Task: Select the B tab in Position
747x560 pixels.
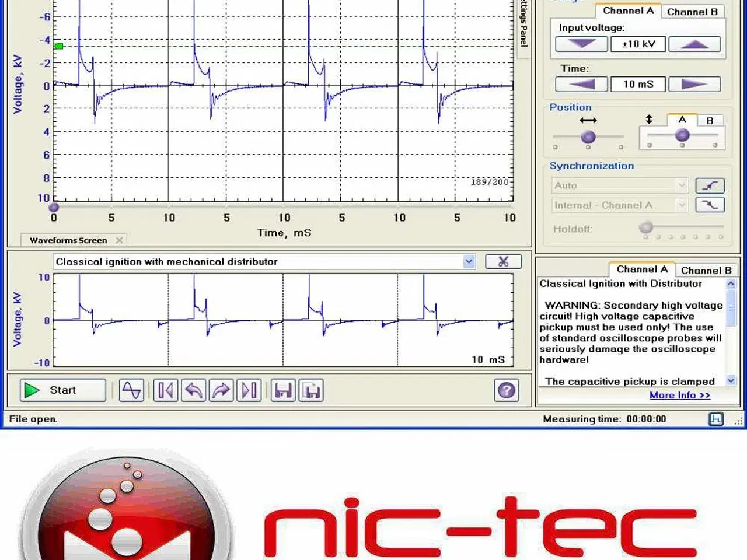Action: coord(710,121)
